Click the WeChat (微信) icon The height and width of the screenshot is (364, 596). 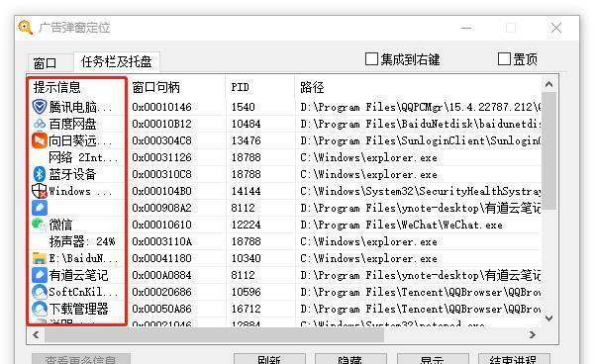coord(40,225)
